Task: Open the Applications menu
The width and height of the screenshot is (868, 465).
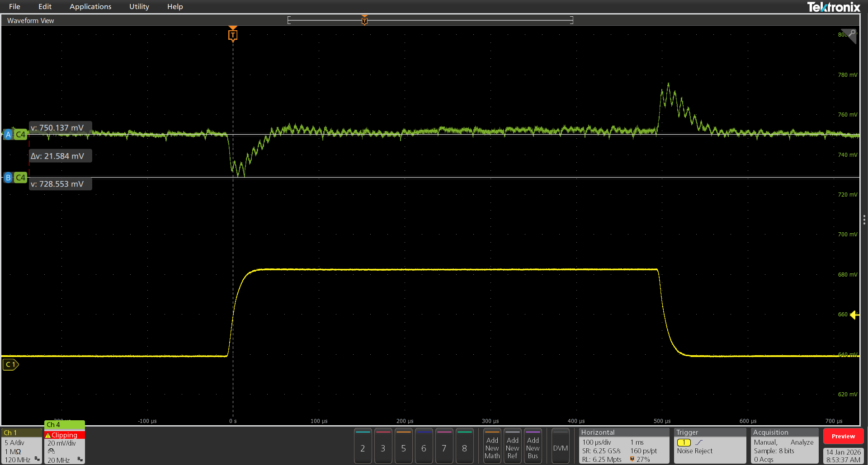Action: 90,6
